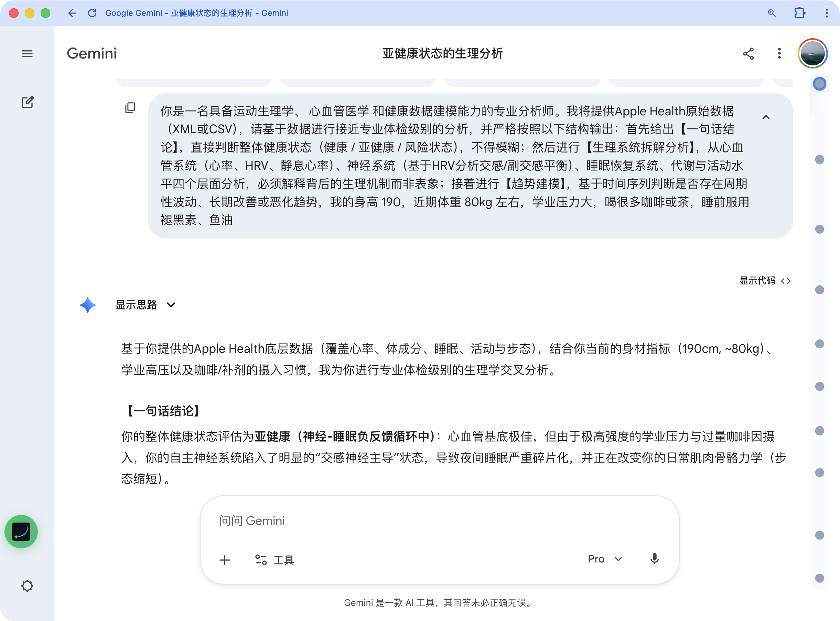Copy the prompt using the copy icon

pyautogui.click(x=130, y=108)
